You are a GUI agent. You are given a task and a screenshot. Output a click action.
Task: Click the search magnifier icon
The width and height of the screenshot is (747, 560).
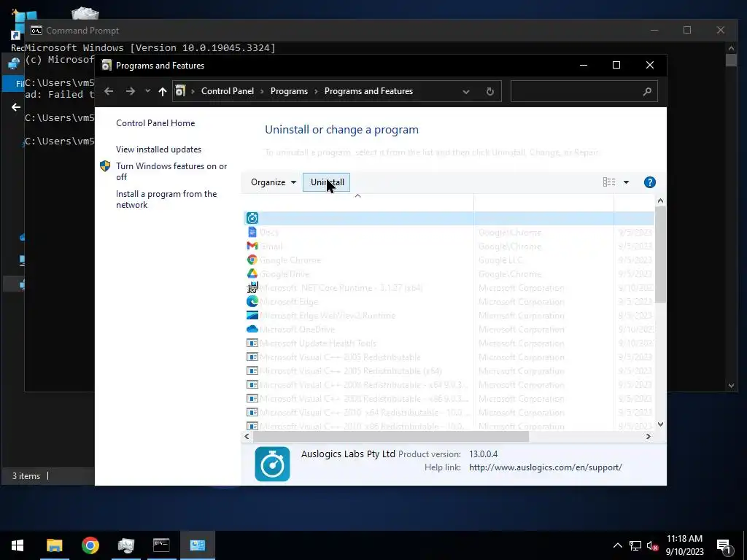tap(647, 91)
